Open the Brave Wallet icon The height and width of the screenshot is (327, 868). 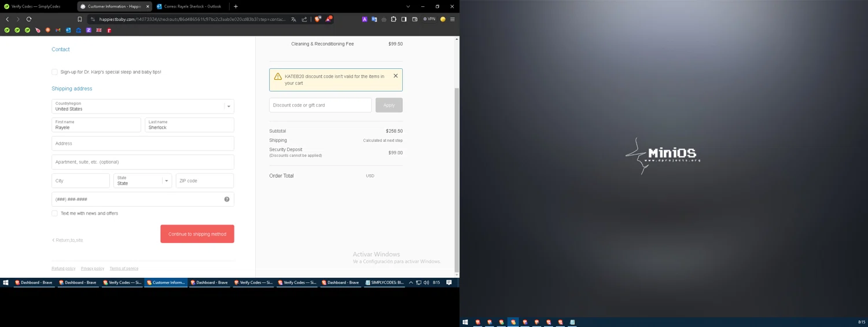(415, 19)
